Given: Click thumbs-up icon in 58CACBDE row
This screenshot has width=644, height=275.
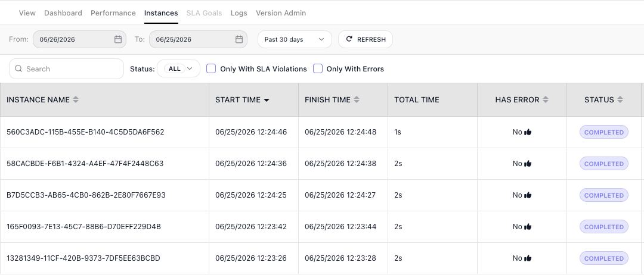Looking at the screenshot, I should (528, 164).
